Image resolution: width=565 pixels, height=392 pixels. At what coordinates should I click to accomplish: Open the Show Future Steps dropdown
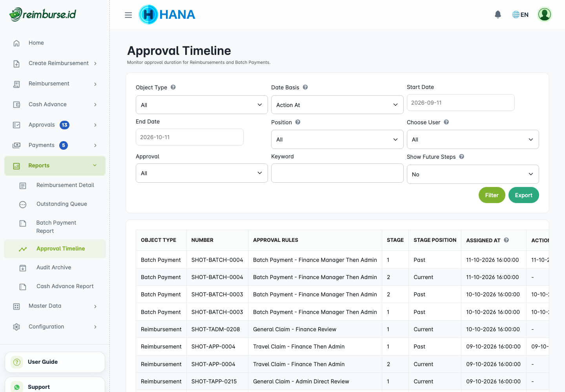(x=473, y=174)
